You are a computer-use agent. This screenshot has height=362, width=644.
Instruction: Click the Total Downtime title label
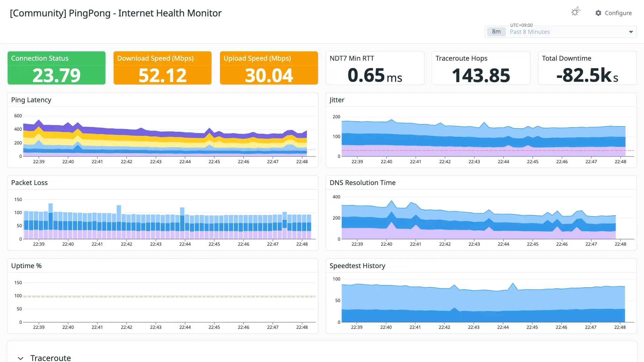coord(567,58)
